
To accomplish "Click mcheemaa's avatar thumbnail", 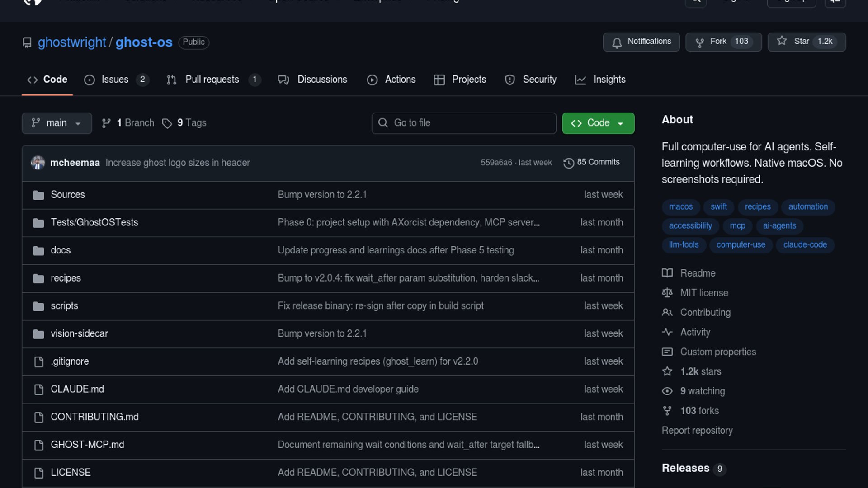I will pos(38,163).
